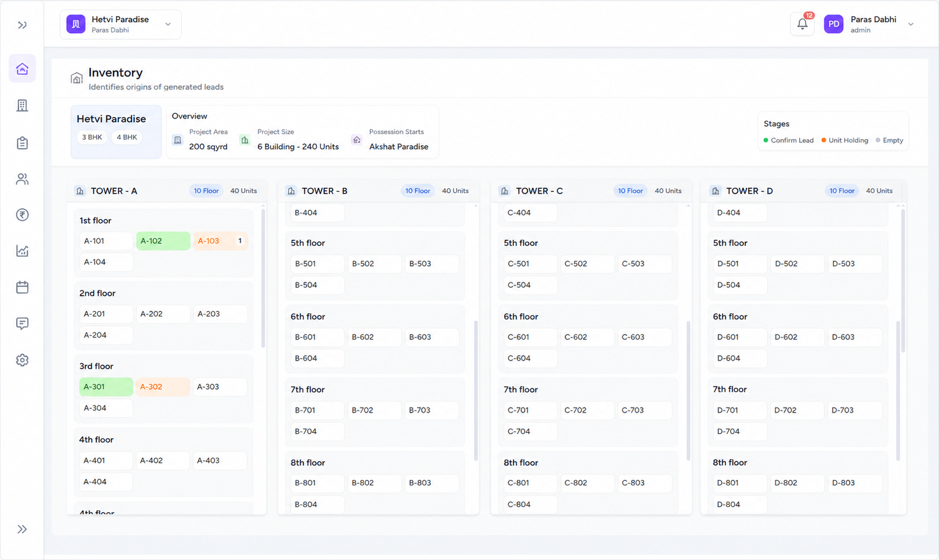Click the Inventory heading house icon
The height and width of the screenshot is (560, 939).
tap(76, 78)
